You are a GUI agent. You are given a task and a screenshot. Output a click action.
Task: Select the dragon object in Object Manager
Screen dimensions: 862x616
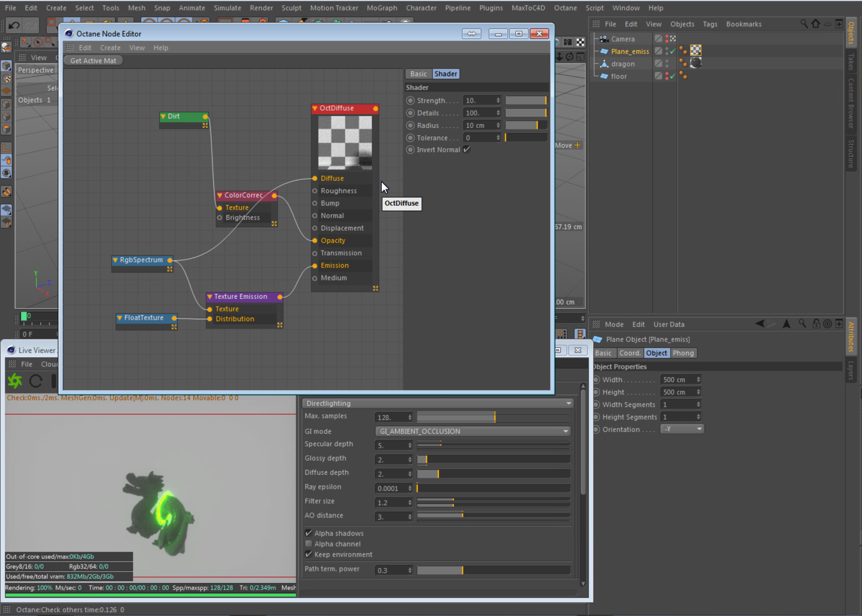(623, 64)
